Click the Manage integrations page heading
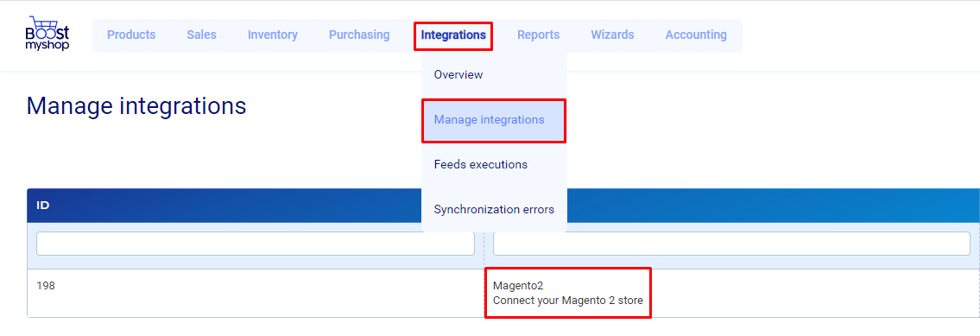Viewport: 980px width, 336px height. click(136, 105)
